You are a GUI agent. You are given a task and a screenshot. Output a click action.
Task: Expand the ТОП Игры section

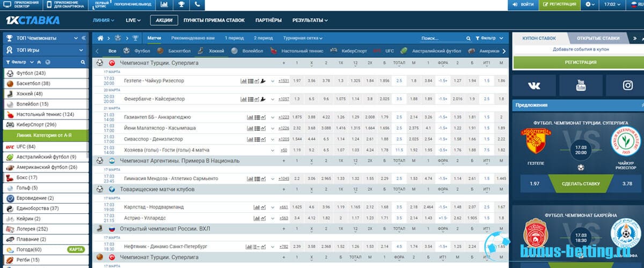tap(45, 50)
